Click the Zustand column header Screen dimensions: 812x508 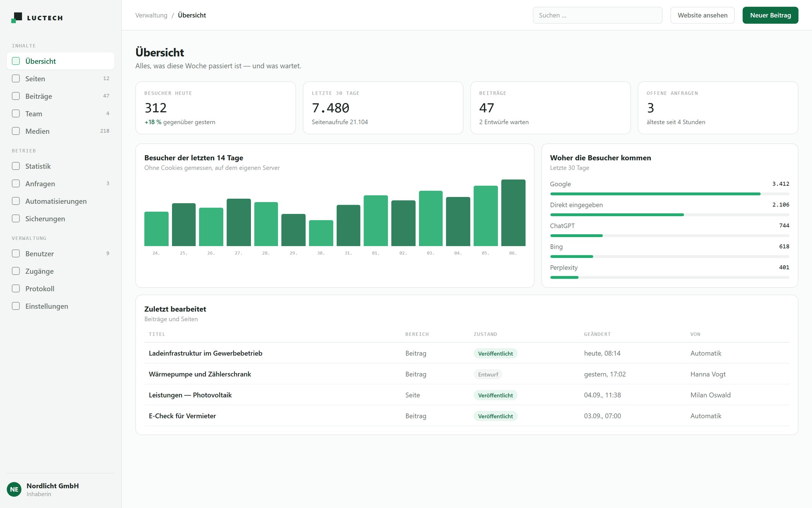pyautogui.click(x=485, y=334)
